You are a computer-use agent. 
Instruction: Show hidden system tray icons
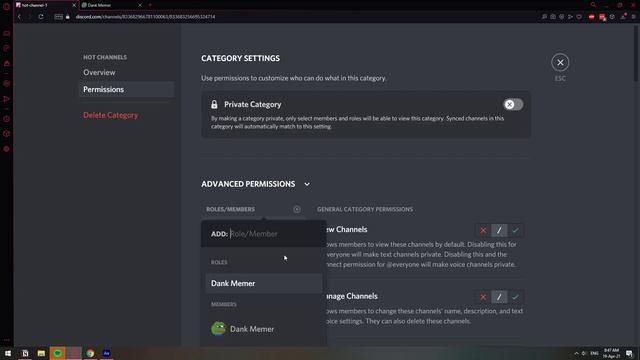[x=576, y=353]
